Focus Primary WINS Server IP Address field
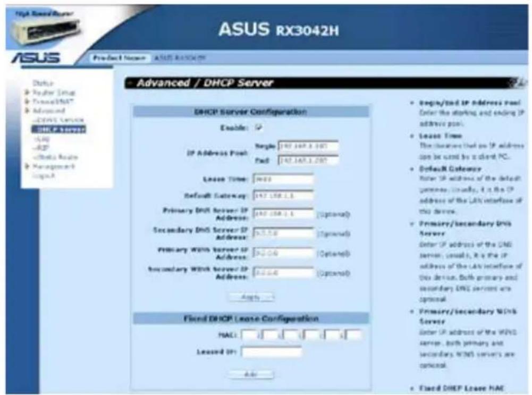Screen dimensions: 532x395 (283, 253)
